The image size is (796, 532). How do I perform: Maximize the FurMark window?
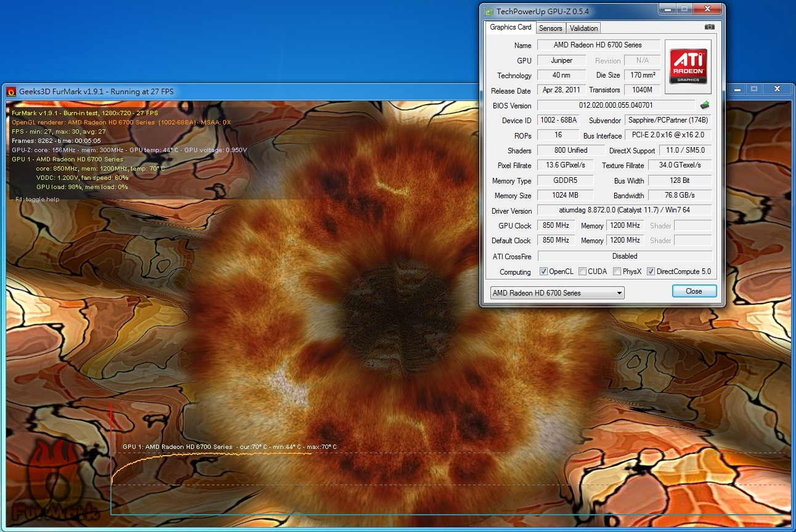pos(753,89)
